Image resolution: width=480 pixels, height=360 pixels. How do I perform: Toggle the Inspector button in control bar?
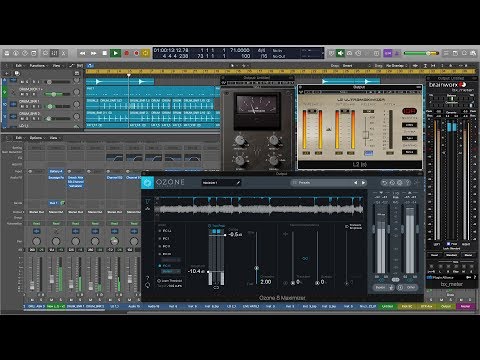coord(16,53)
